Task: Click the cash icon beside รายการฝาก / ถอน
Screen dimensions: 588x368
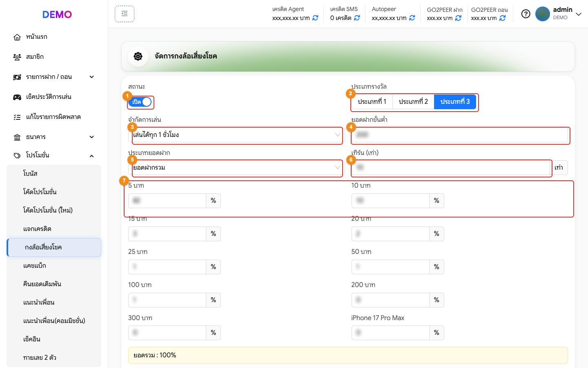Action: click(x=17, y=77)
